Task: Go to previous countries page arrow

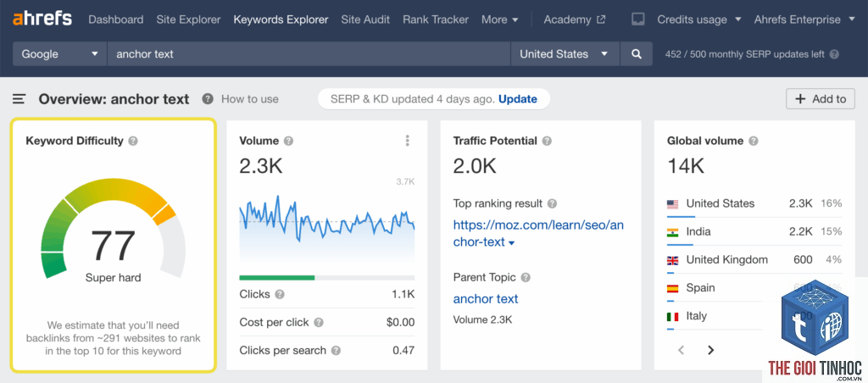Action: pos(682,350)
